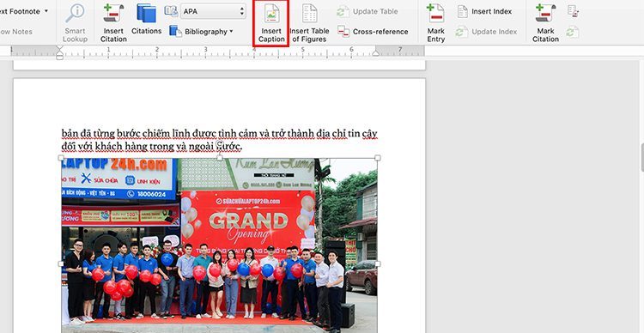644x333 pixels.
Task: Click the Cross-reference icon
Action: (343, 31)
